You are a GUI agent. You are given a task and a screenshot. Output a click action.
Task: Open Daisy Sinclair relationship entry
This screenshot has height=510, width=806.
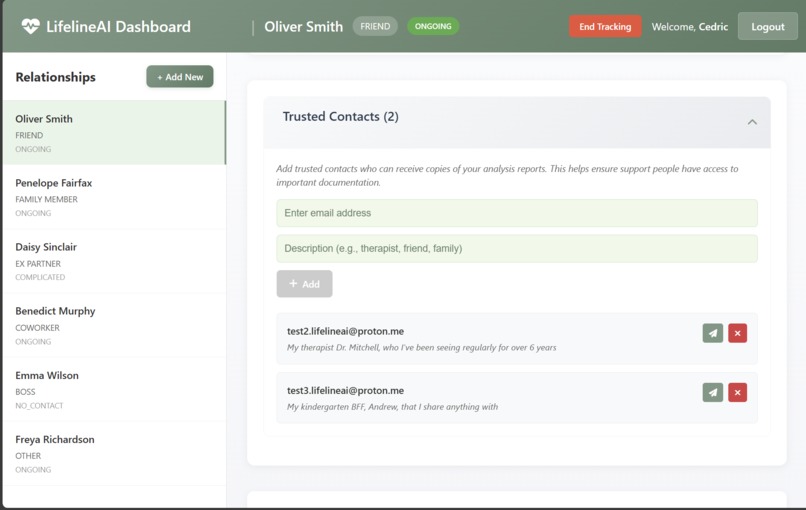(114, 261)
